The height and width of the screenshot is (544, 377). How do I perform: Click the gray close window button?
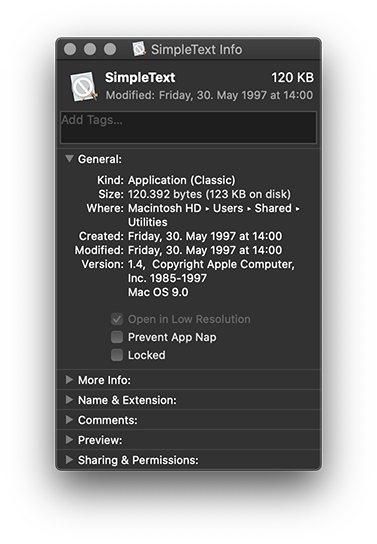(70, 49)
